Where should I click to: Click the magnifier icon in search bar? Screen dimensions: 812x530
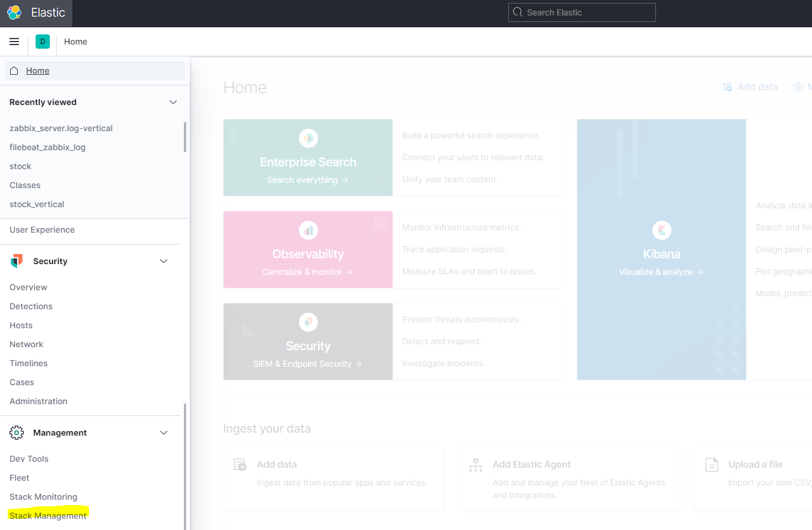518,12
